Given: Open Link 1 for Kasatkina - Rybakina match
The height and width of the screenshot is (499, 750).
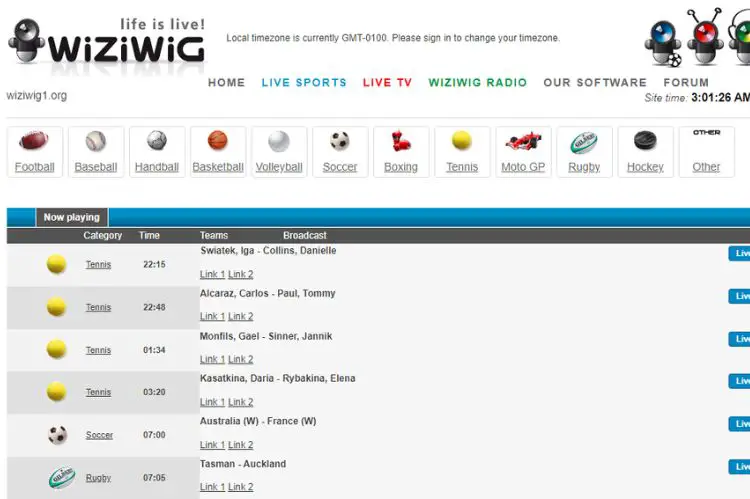Looking at the screenshot, I should (x=212, y=402).
